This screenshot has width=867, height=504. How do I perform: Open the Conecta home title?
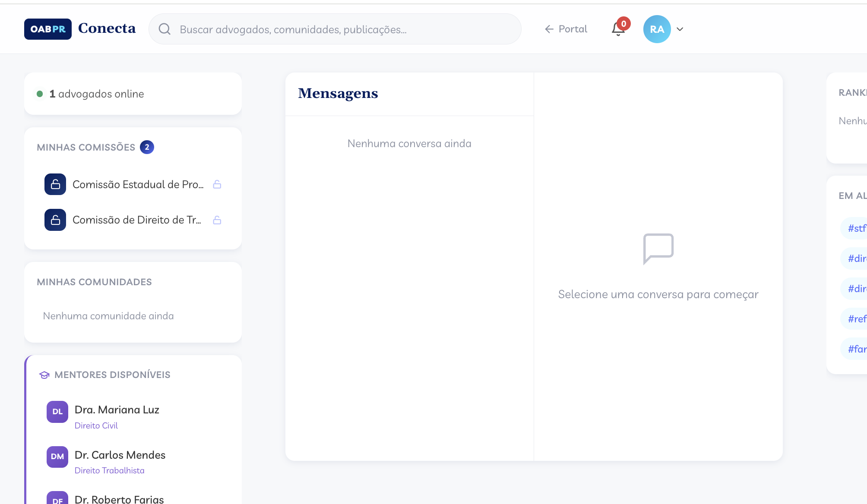[107, 28]
